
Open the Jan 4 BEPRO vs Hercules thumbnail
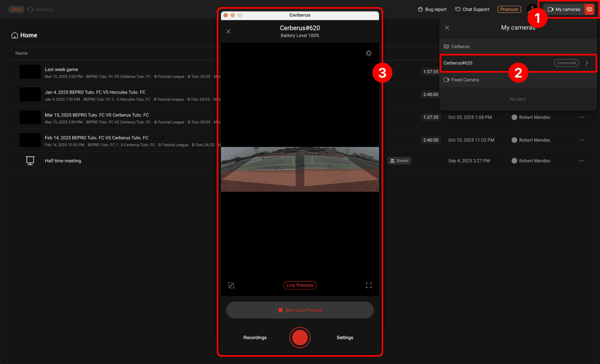pos(30,95)
